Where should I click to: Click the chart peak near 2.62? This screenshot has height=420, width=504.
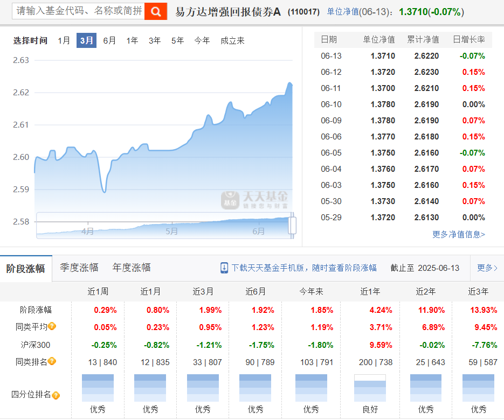pyautogui.click(x=290, y=83)
